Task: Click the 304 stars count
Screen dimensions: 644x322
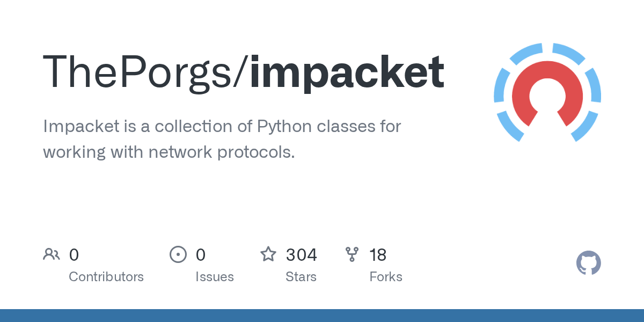Action: pyautogui.click(x=302, y=255)
